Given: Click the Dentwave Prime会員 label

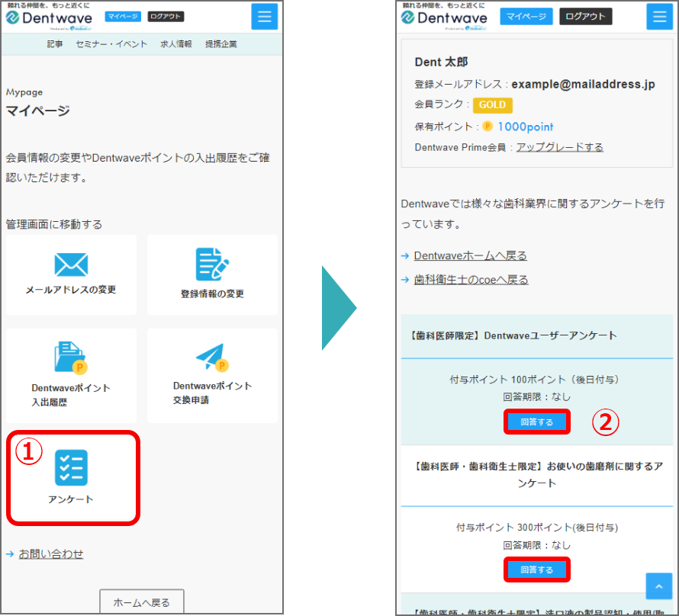Looking at the screenshot, I should point(460,147).
